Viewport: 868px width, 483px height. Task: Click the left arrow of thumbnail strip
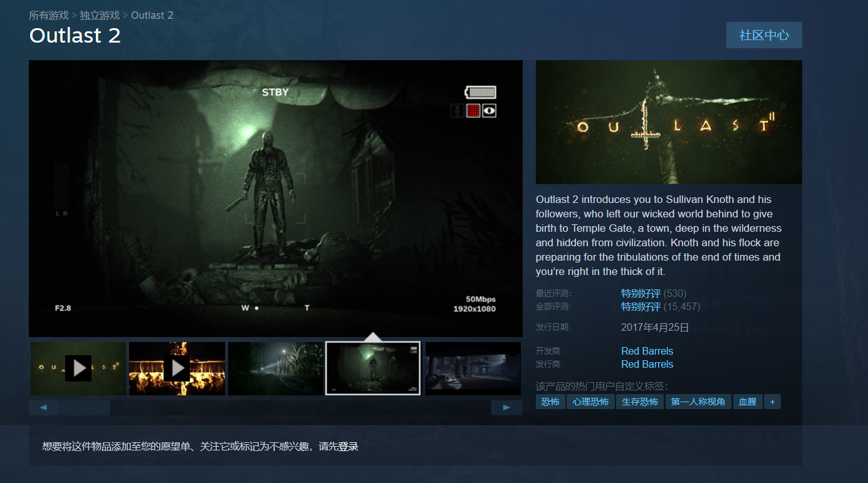(44, 408)
